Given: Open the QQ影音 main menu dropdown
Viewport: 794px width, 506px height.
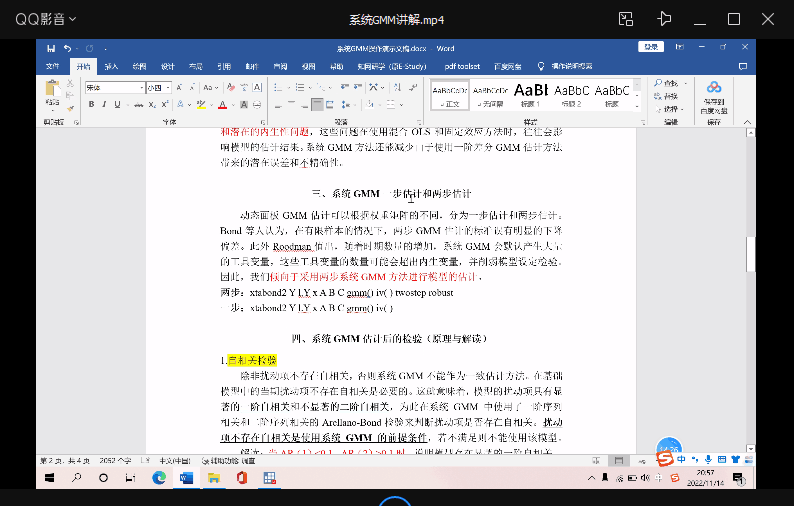Looking at the screenshot, I should (46, 19).
